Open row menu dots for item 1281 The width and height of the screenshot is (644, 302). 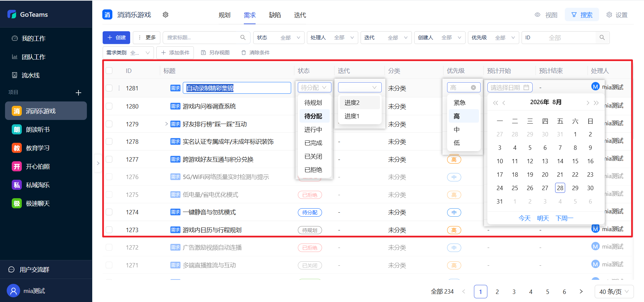(x=119, y=88)
